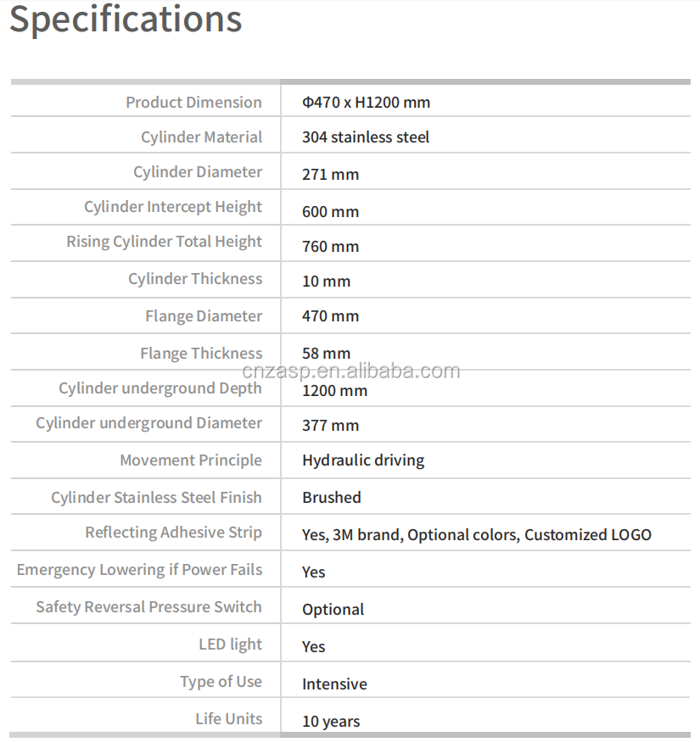700x742 pixels.
Task: Click the Type of Use label
Action: (x=221, y=682)
